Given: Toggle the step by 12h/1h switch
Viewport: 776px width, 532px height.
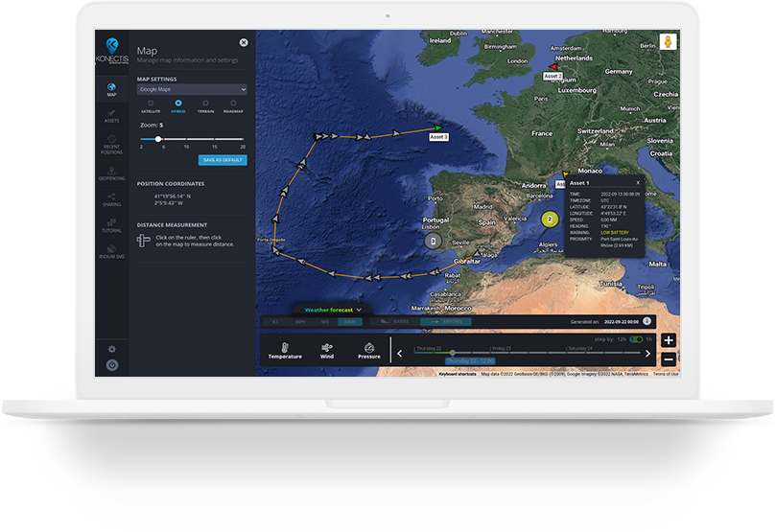Looking at the screenshot, I should point(636,339).
